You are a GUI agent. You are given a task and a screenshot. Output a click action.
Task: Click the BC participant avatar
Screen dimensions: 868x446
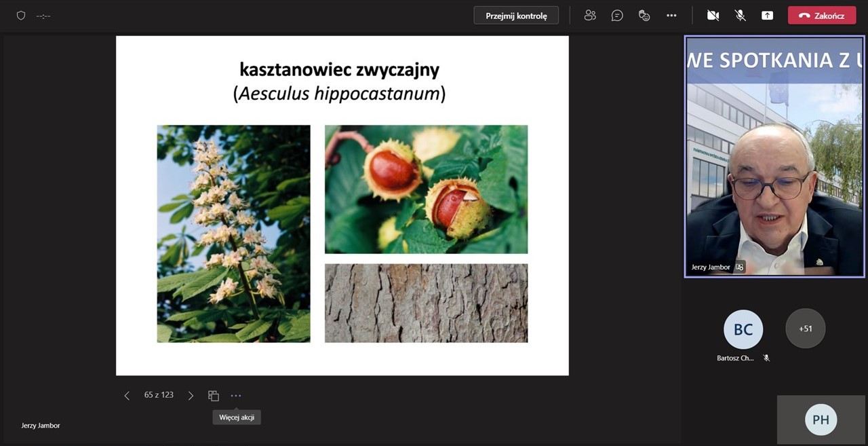[743, 329]
